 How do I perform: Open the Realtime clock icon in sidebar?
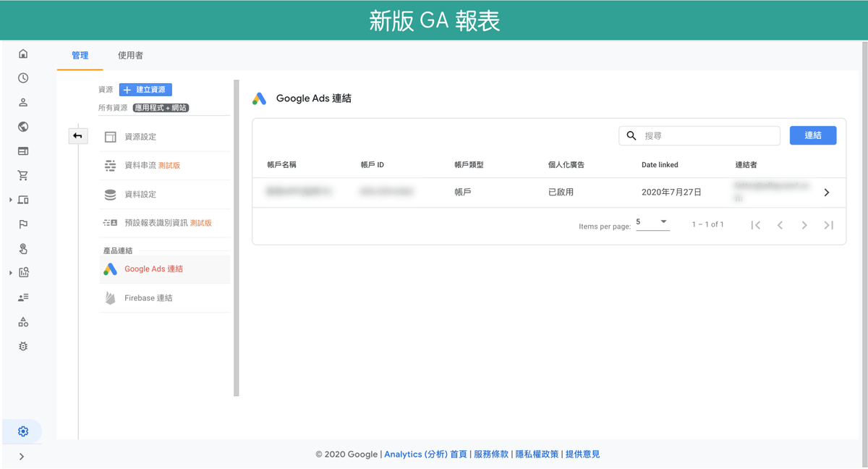[23, 78]
